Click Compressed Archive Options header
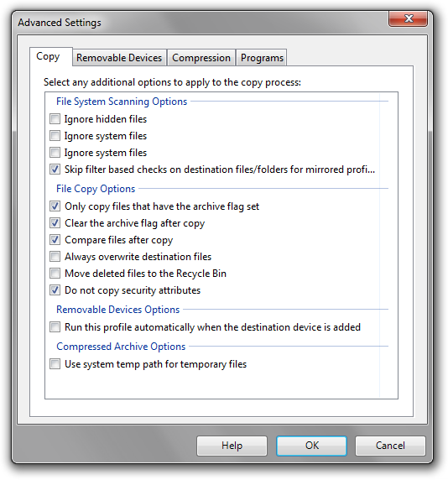The width and height of the screenshot is (448, 480). pyautogui.click(x=121, y=347)
